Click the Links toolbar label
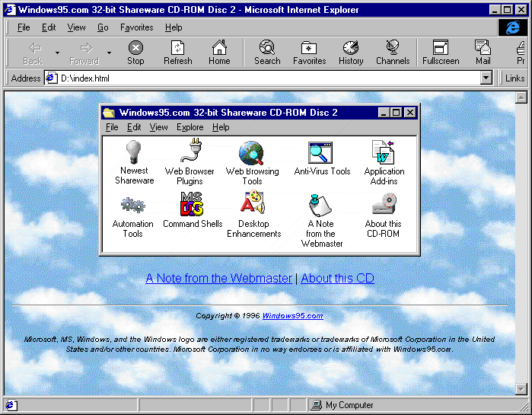The height and width of the screenshot is (415, 532). point(514,78)
